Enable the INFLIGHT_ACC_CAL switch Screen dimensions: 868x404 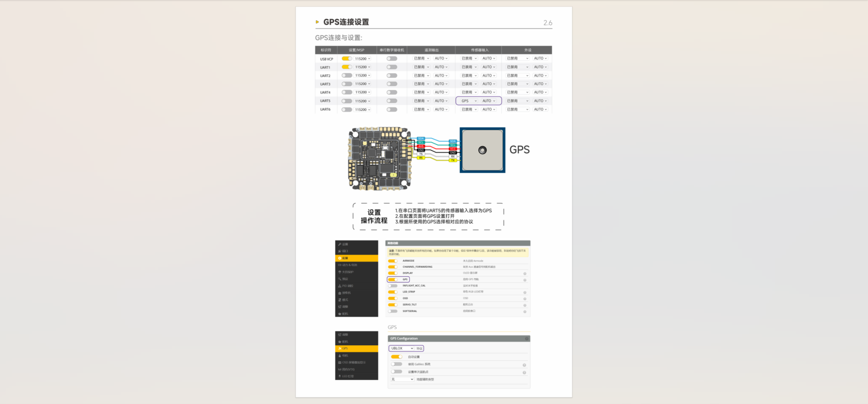392,286
